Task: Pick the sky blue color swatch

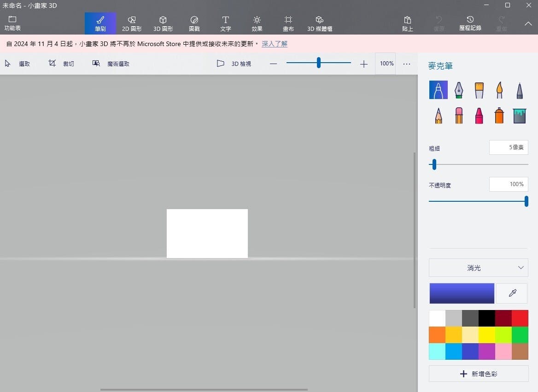Action: click(x=454, y=351)
